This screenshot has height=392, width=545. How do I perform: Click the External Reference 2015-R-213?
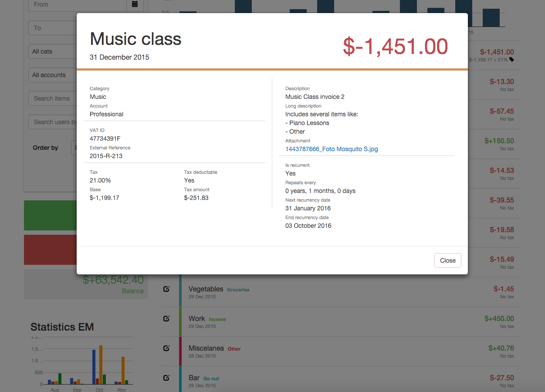click(106, 156)
